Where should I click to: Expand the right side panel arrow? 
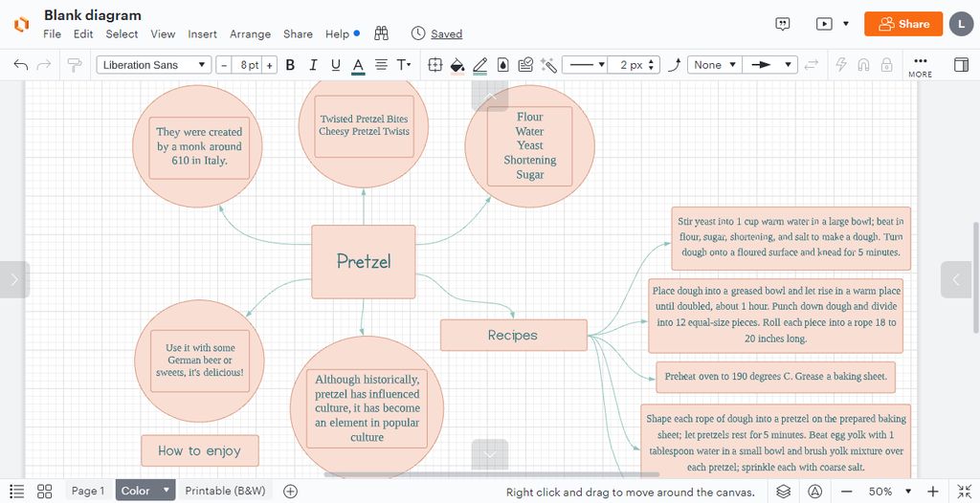[956, 280]
